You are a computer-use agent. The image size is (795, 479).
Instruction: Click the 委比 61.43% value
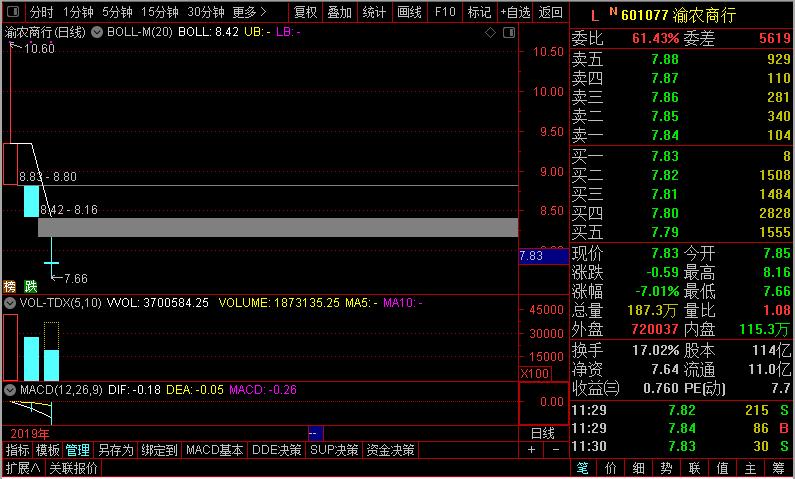tap(655, 38)
